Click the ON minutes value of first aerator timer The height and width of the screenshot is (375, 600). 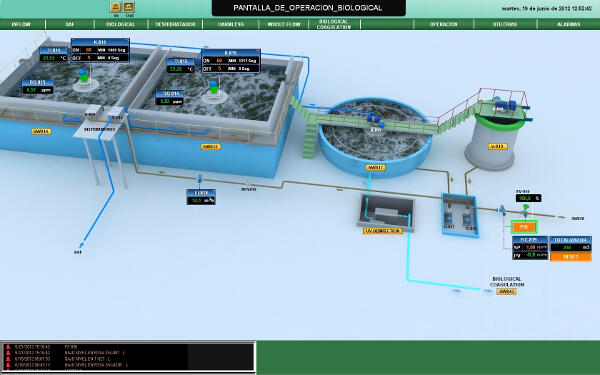89,50
